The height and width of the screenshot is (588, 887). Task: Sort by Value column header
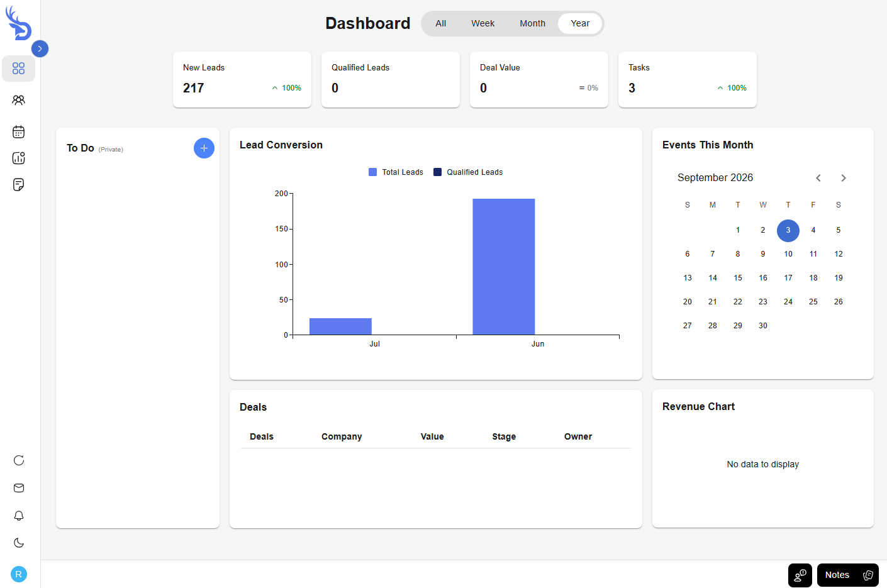click(432, 436)
